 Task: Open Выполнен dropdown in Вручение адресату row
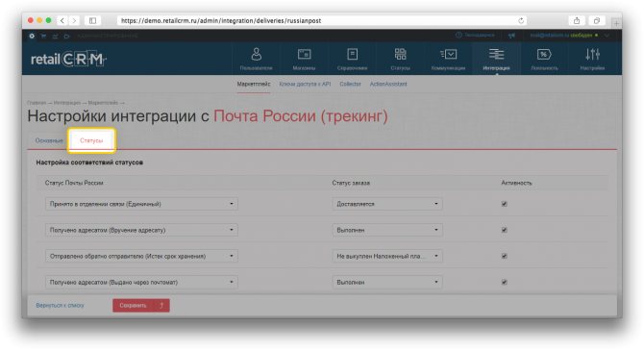(387, 230)
